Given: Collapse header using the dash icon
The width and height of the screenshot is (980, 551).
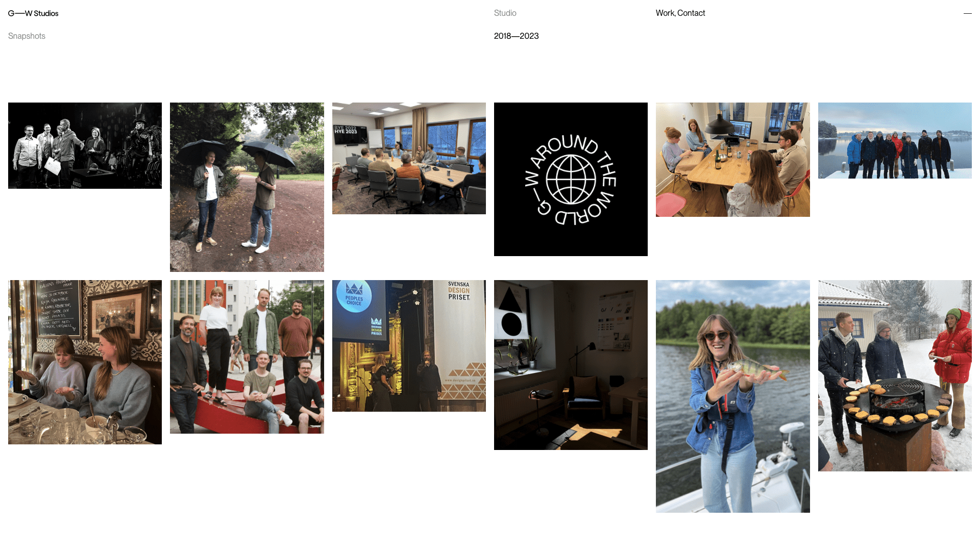Looking at the screenshot, I should point(967,13).
